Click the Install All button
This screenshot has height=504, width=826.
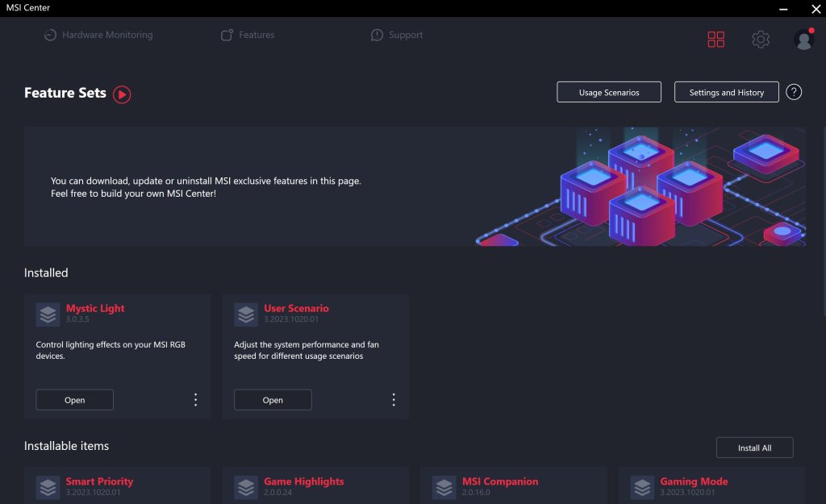point(754,448)
